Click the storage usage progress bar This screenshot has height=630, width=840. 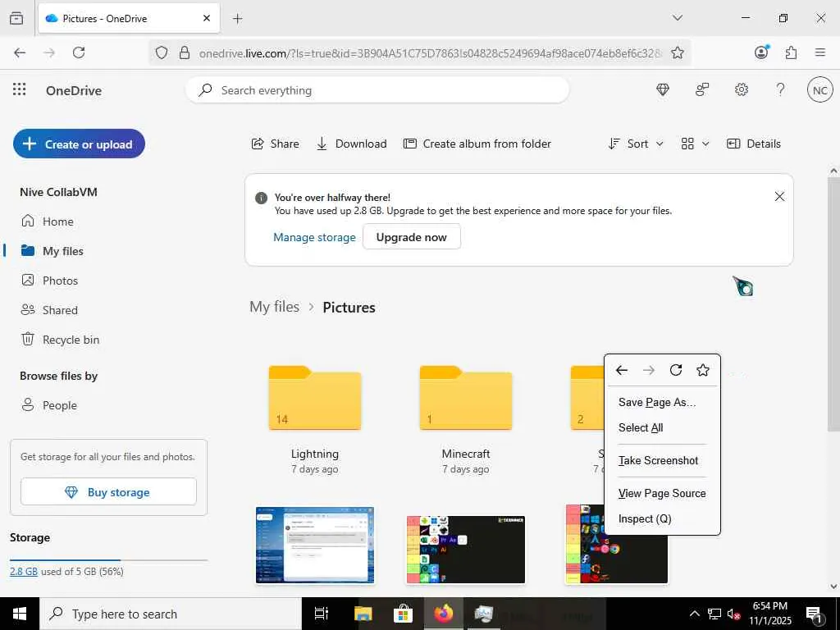tap(109, 559)
